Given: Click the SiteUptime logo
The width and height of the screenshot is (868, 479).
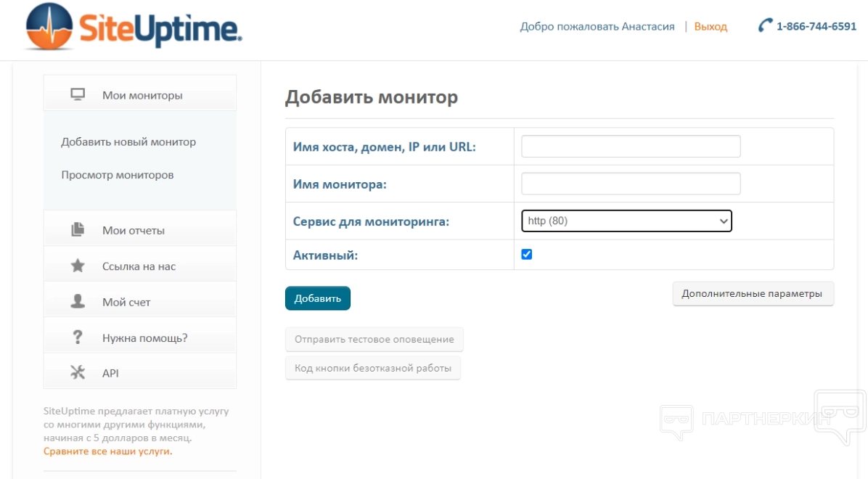Looking at the screenshot, I should point(134,27).
